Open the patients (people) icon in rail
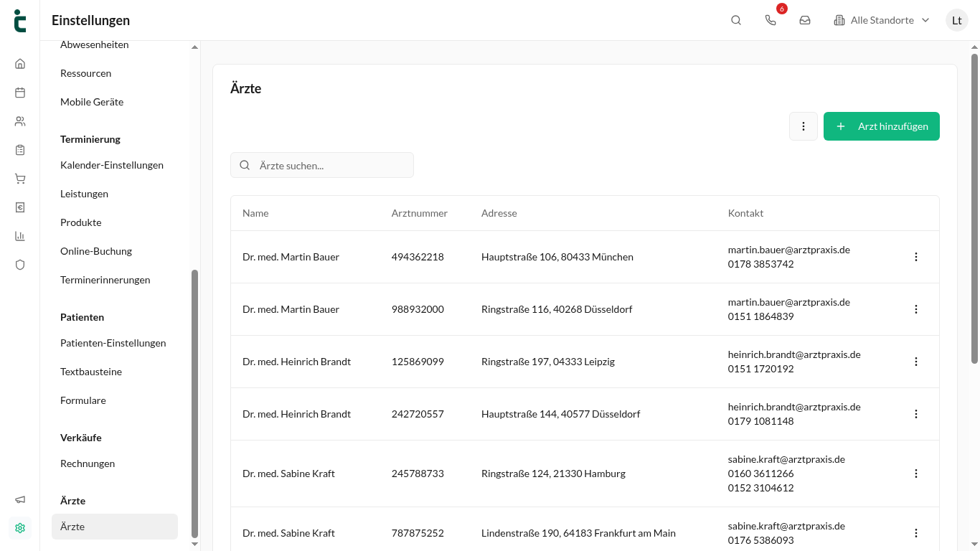The width and height of the screenshot is (980, 551). [20, 121]
